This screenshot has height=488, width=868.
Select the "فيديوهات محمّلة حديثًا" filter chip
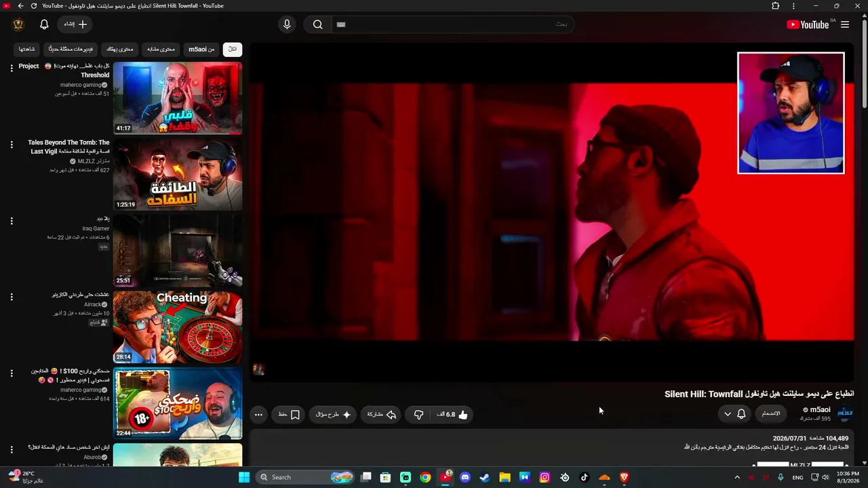(71, 49)
